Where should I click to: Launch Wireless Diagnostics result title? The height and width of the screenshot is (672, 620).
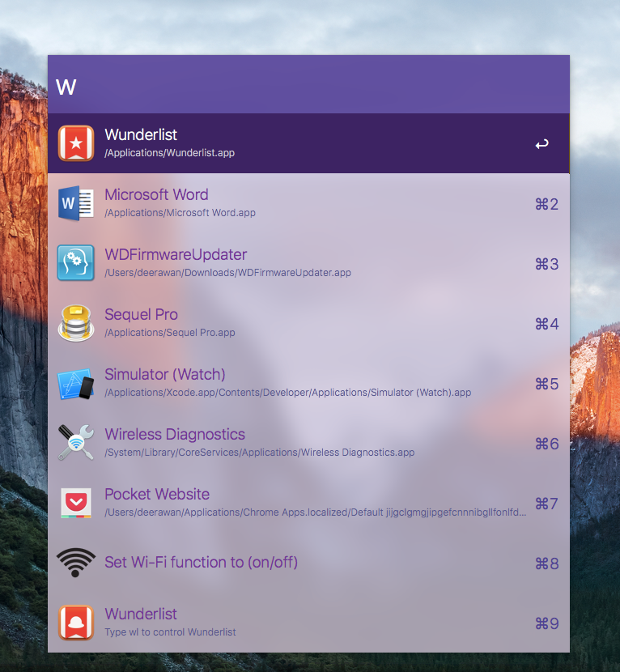point(175,434)
